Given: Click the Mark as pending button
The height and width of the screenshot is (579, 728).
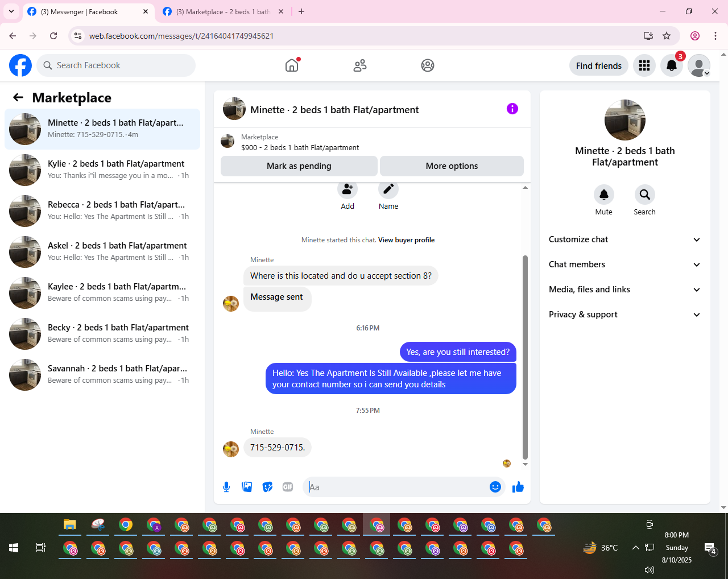Looking at the screenshot, I should pyautogui.click(x=299, y=166).
